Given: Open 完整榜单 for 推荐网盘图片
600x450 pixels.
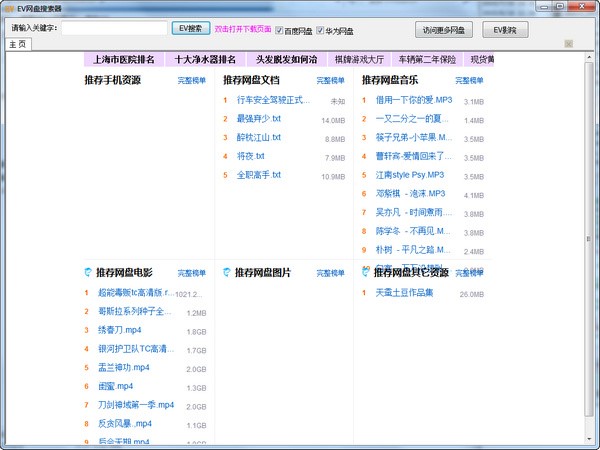Looking at the screenshot, I should 330,273.
